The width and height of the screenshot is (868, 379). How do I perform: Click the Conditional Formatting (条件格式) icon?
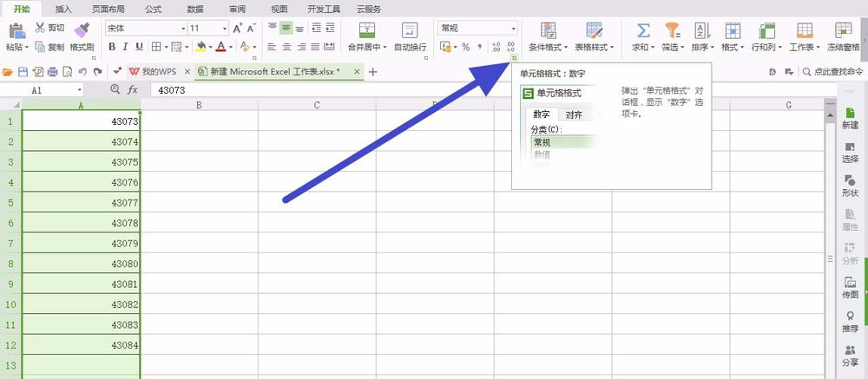[548, 30]
